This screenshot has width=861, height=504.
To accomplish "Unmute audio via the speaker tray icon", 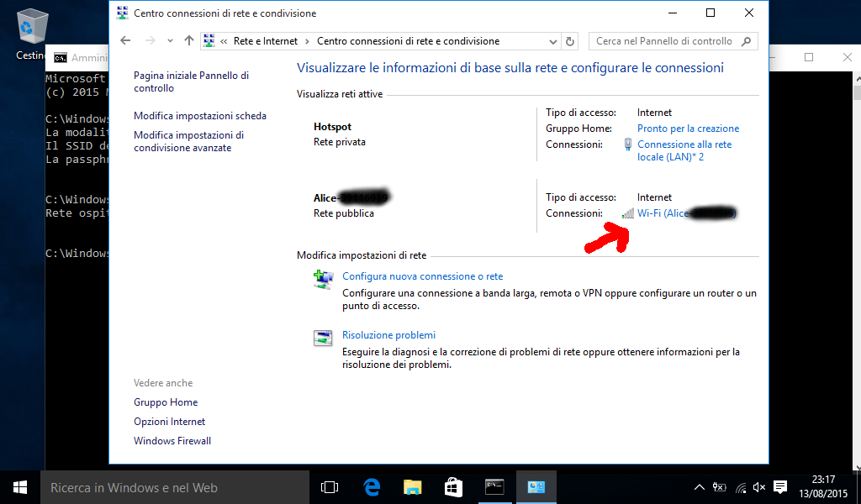I will click(x=760, y=487).
